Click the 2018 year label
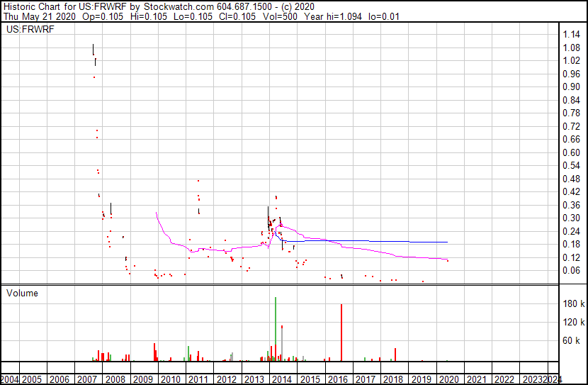Viewport: 588px width, 385px height. [393, 379]
